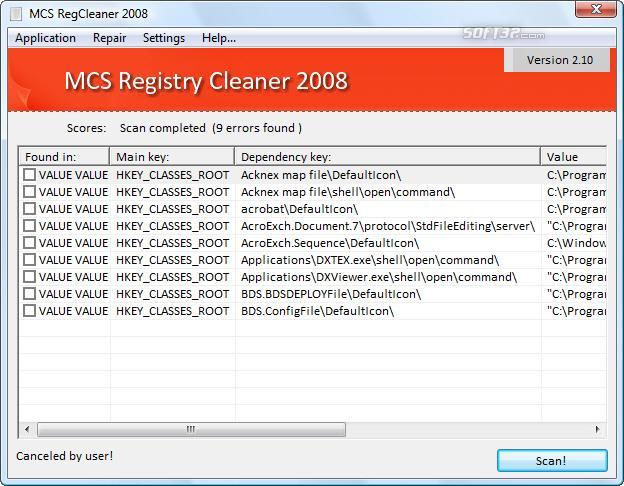The width and height of the screenshot is (624, 486).
Task: Click the Value column header
Action: point(573,157)
